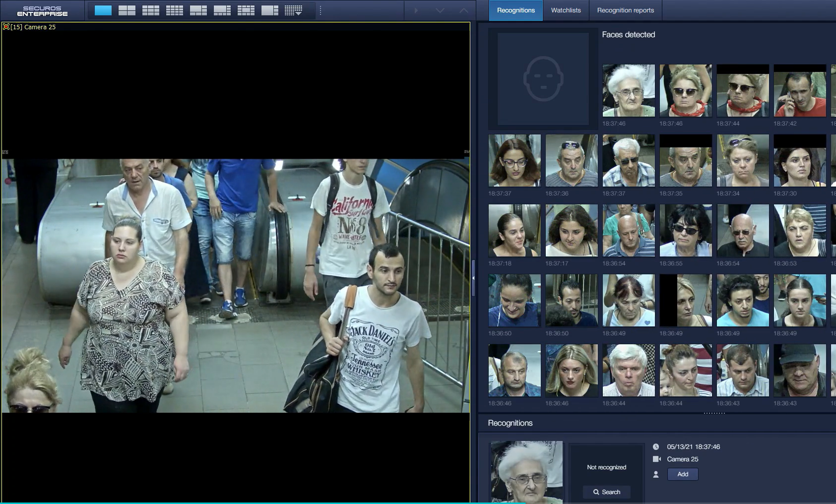Select the single-camera view layout
Screen dimensions: 836x504
coord(103,10)
